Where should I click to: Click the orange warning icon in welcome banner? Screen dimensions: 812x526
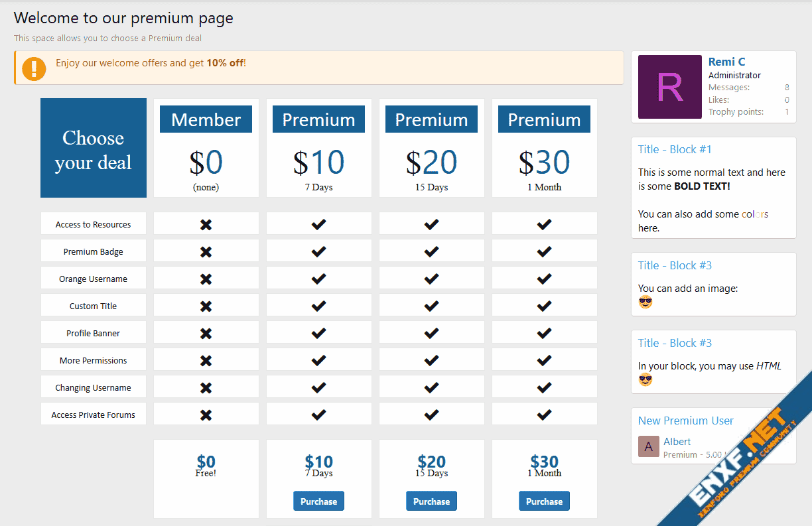tap(34, 68)
